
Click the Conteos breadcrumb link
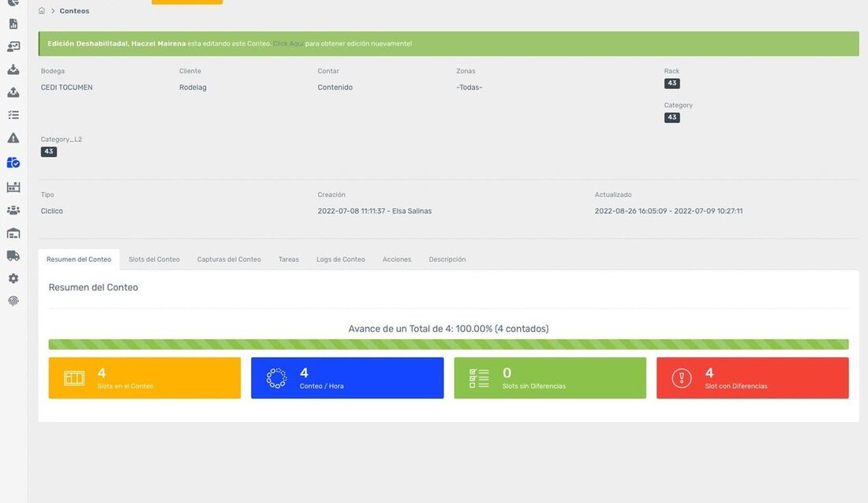pyautogui.click(x=74, y=10)
